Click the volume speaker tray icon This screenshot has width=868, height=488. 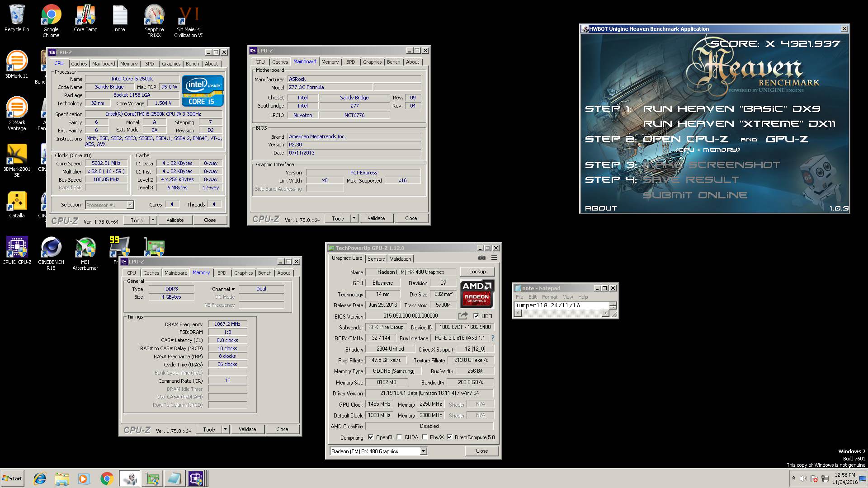(803, 479)
